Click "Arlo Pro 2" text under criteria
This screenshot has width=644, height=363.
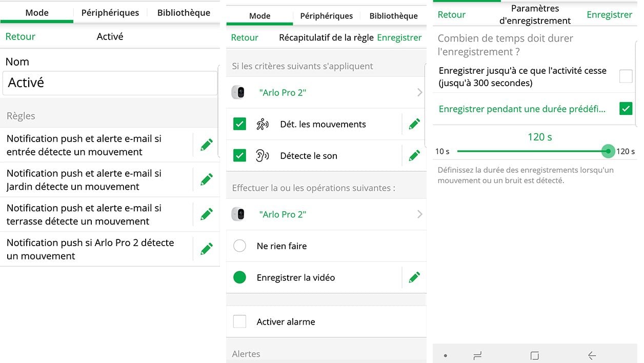coord(283,93)
